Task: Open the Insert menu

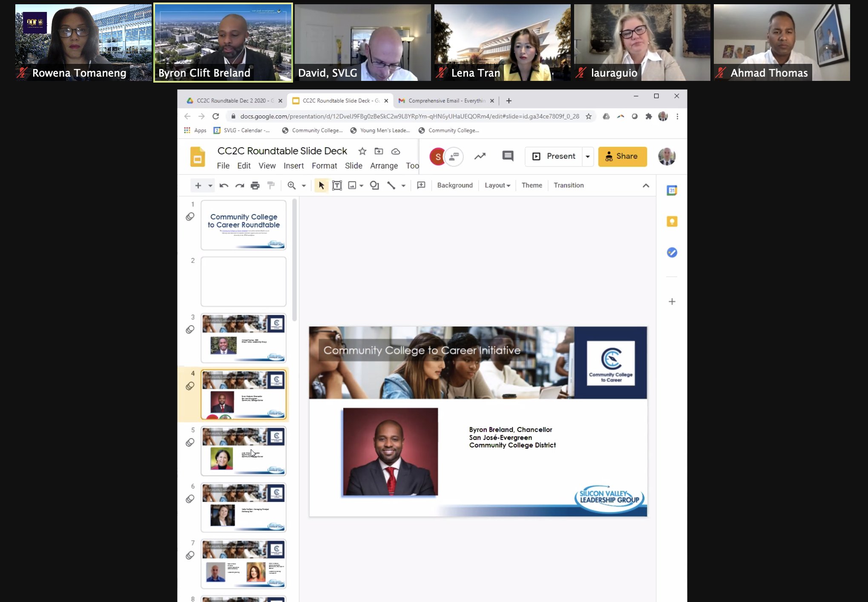Action: pos(293,166)
